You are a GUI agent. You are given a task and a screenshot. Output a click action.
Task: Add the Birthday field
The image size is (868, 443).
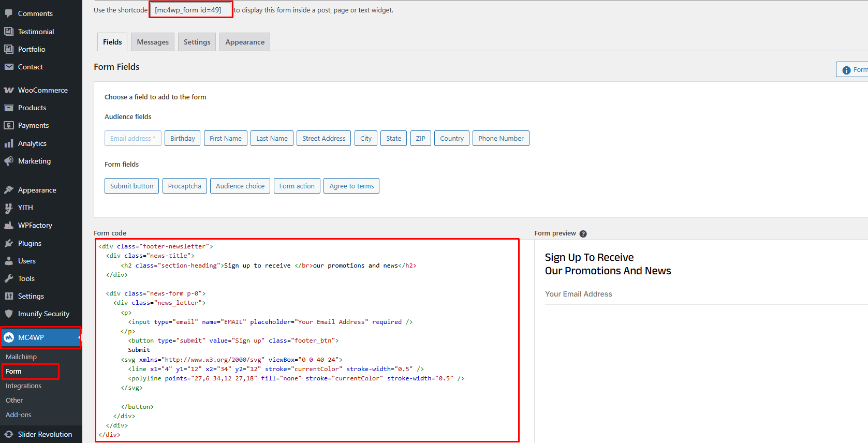(182, 138)
